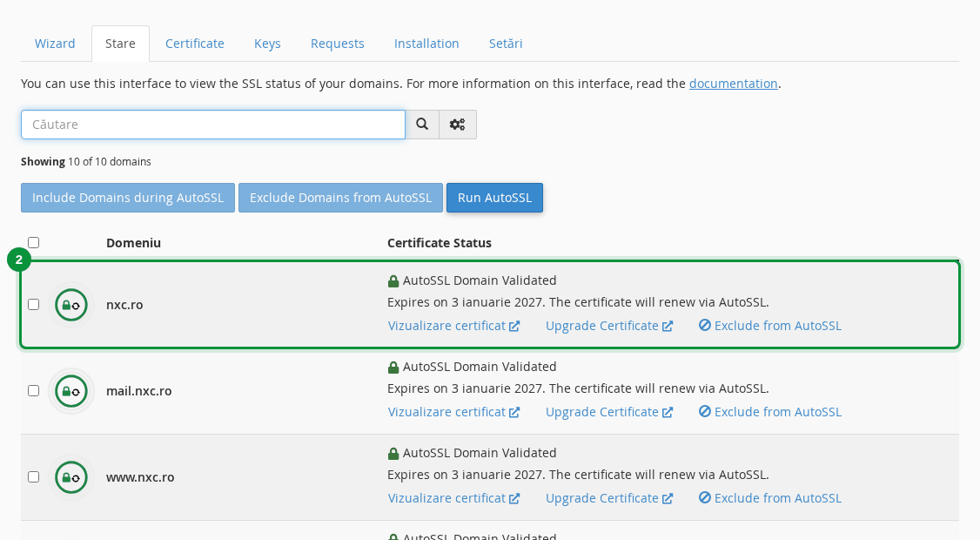The height and width of the screenshot is (540, 980).
Task: Open Upgrade Certificate for mail.nxc.ro
Action: [609, 412]
